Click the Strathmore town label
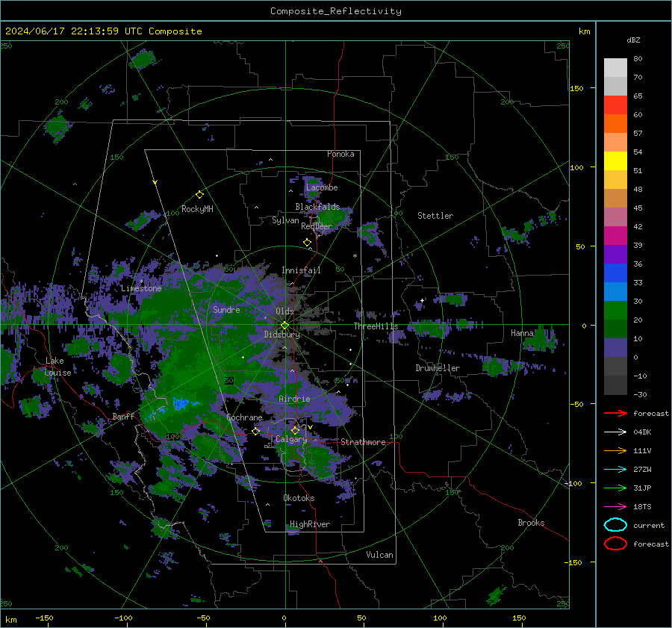Screen dimensions: 672x628 coord(363,442)
